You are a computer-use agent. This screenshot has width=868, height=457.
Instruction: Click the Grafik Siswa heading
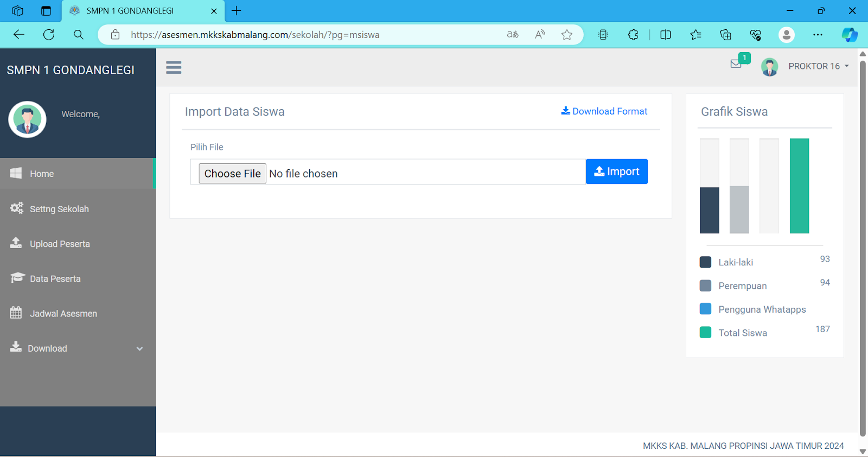pos(734,112)
